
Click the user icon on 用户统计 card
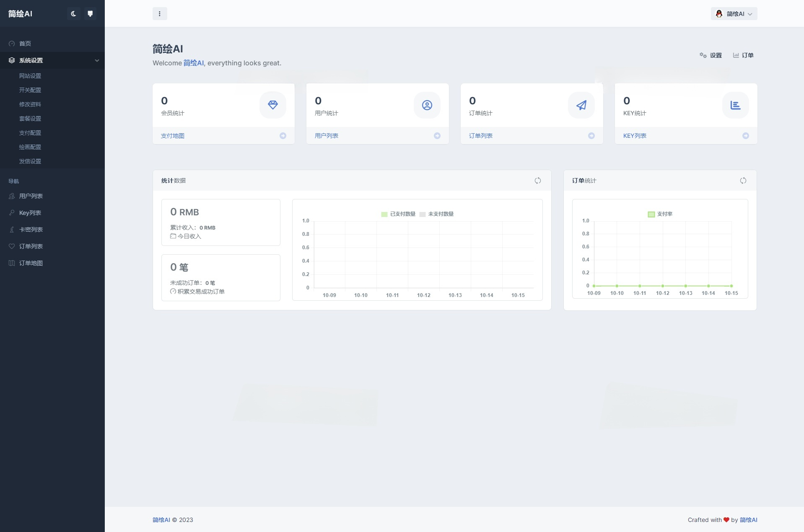point(427,105)
